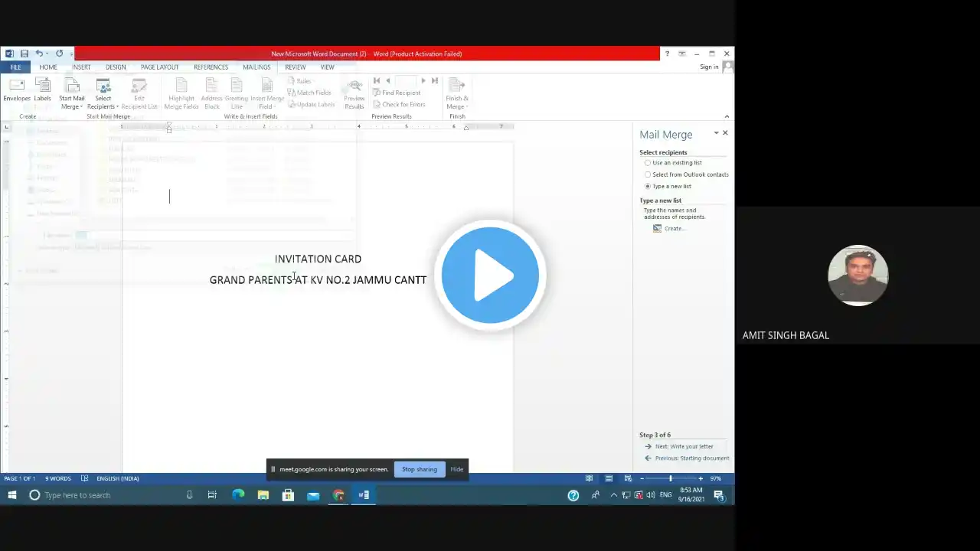Click Match Fields in ribbon
980x551 pixels.
309,93
